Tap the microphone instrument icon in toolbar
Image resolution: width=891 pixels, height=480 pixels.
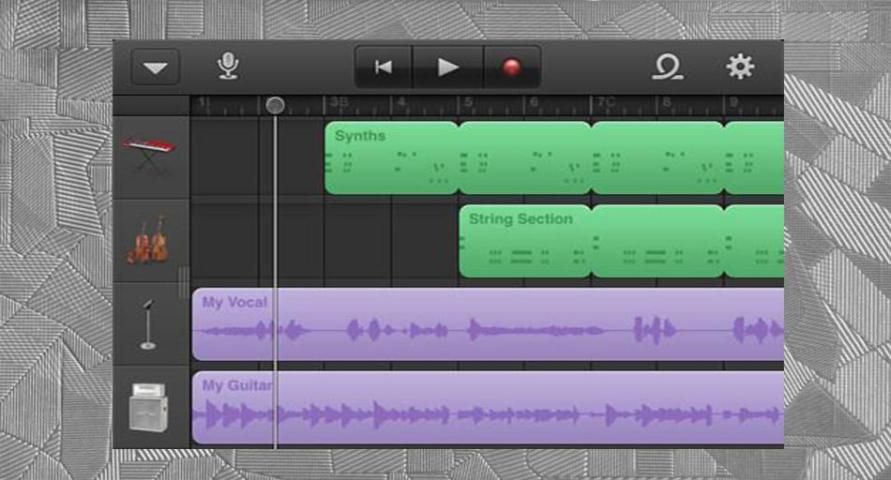tap(229, 67)
